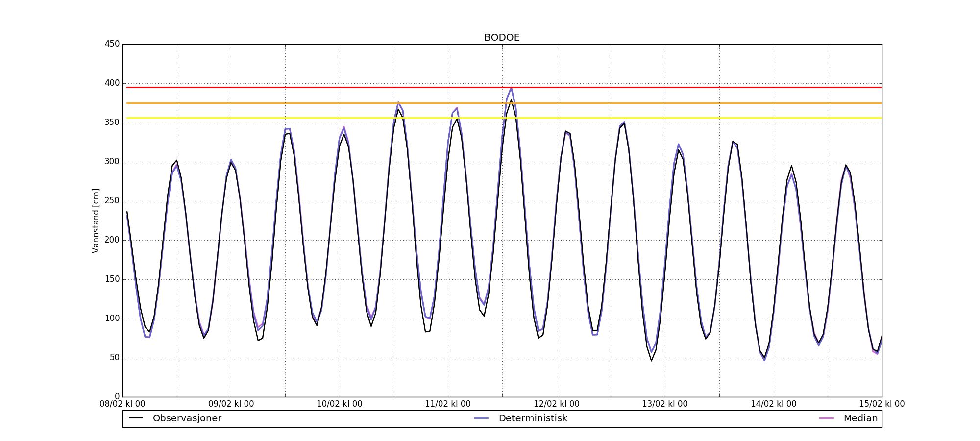Click y-axis tick label 0
This screenshot has height=441, width=980.
[117, 397]
